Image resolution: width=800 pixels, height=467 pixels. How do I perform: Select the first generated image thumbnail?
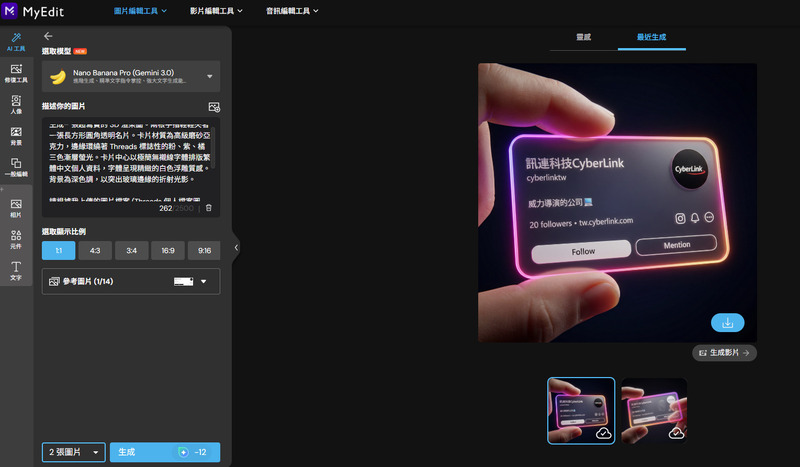coord(581,411)
